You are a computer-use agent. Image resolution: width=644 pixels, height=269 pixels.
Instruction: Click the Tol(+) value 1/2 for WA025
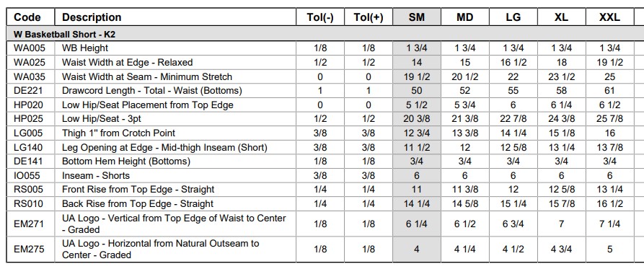pyautogui.click(x=369, y=63)
